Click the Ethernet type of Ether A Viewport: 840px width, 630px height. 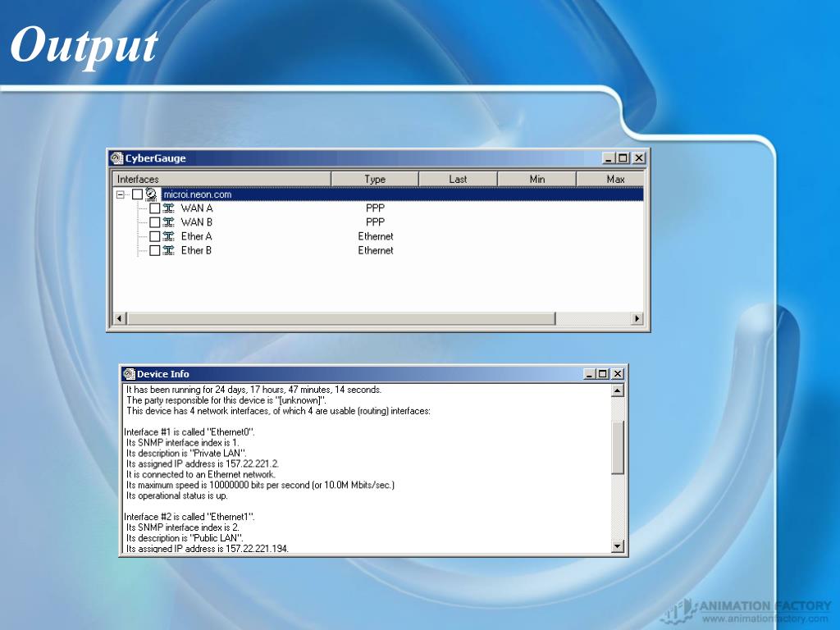pos(376,236)
